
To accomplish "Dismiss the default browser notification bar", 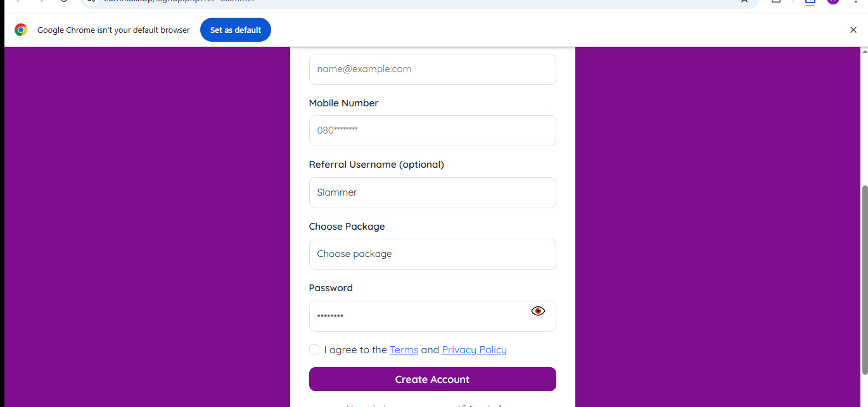I will (x=853, y=30).
